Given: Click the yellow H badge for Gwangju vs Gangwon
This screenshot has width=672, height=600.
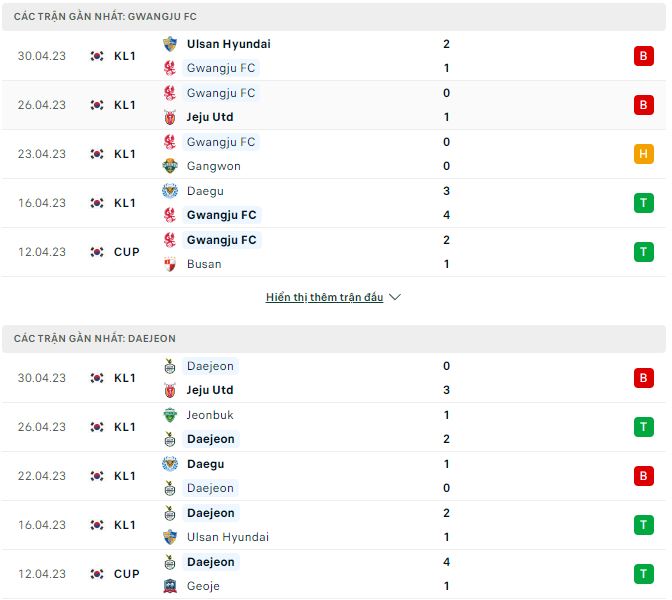Looking at the screenshot, I should 643,154.
